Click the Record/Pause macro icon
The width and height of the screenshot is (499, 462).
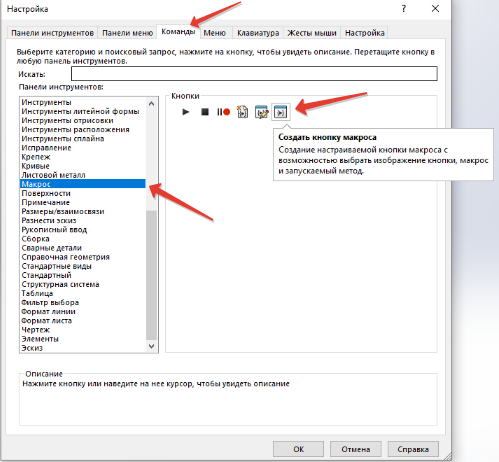coord(223,112)
